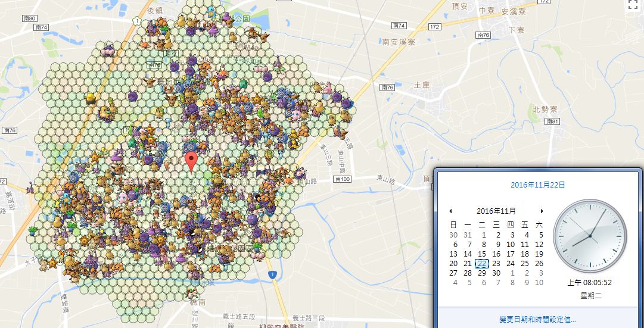Select the isolated Eevee below 南76 shield

[150, 82]
